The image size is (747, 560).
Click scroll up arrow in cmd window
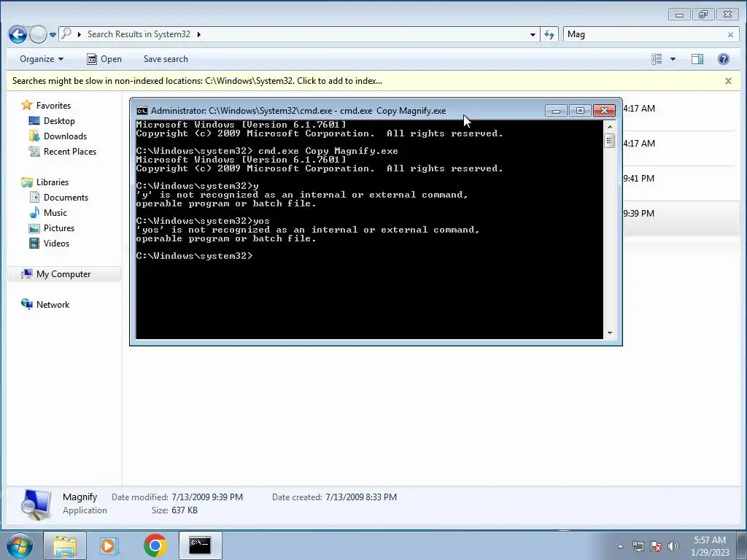click(610, 127)
